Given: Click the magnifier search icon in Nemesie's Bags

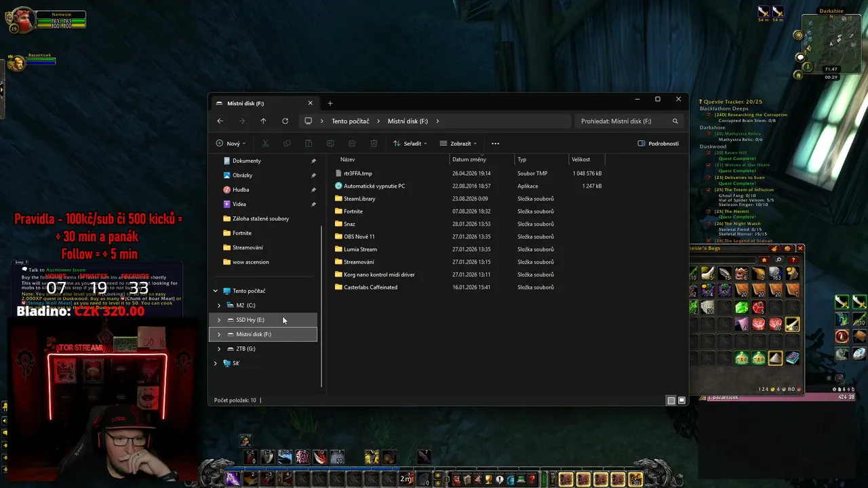Looking at the screenshot, I should click(x=778, y=260).
